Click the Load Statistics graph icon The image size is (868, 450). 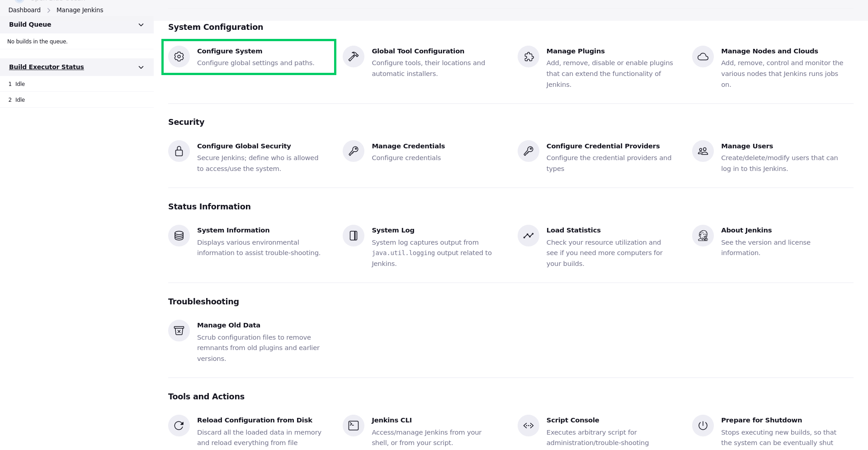(x=528, y=236)
